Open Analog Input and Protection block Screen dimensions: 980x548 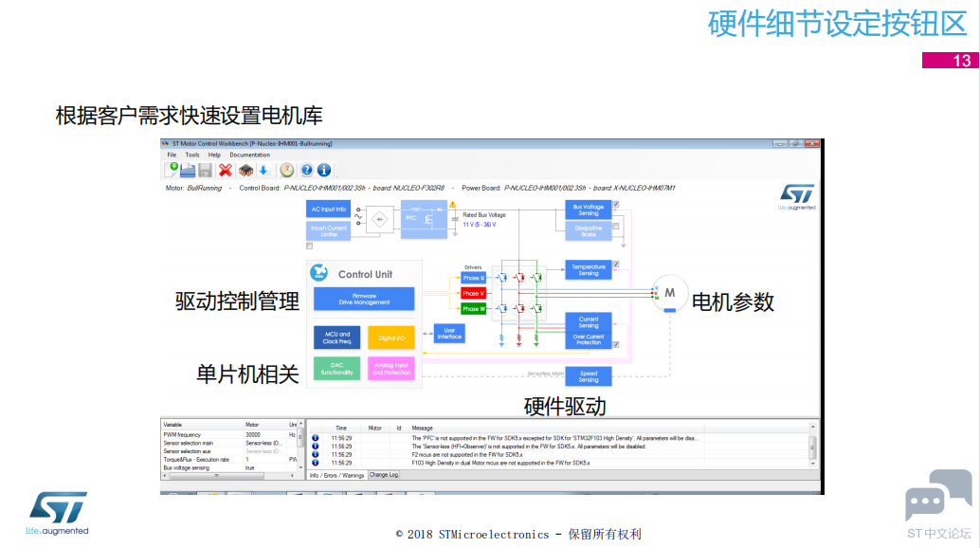tap(391, 369)
